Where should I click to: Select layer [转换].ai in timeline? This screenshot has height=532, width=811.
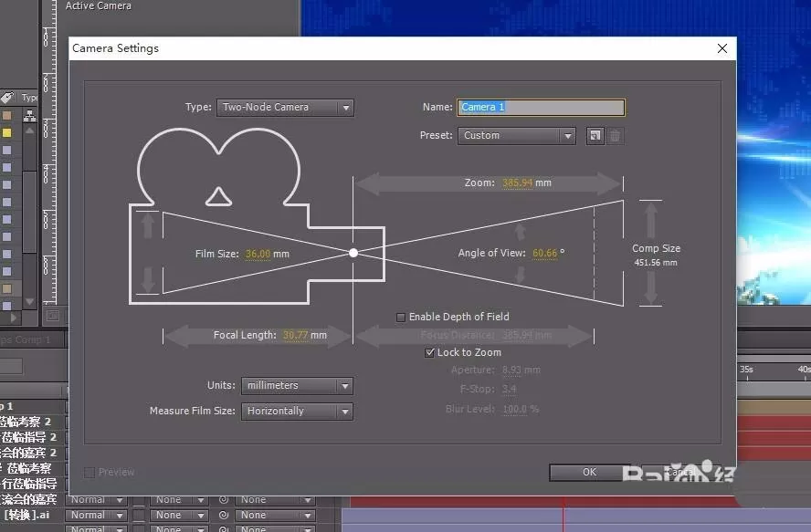26,515
